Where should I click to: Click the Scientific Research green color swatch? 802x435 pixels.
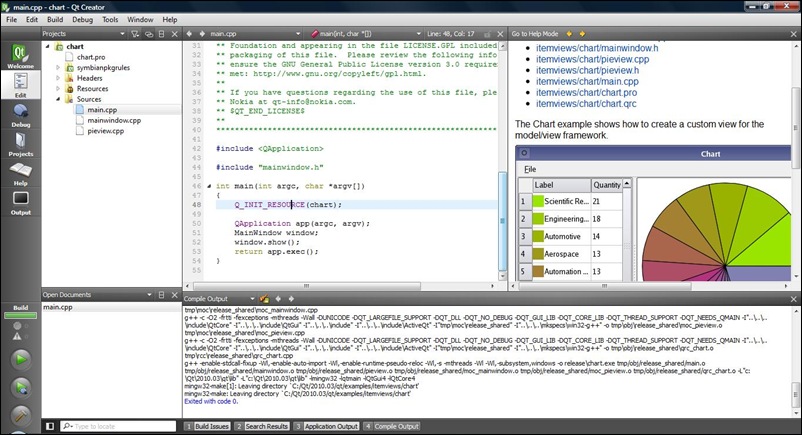540,201
